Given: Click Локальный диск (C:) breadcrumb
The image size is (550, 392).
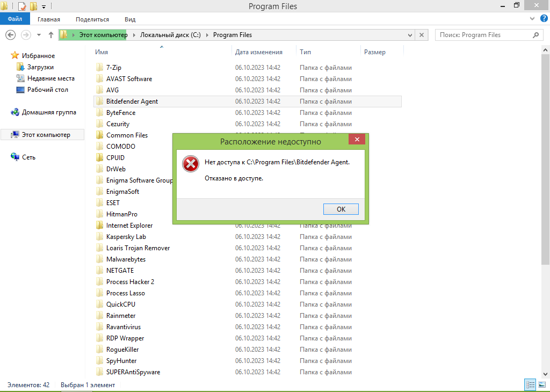Looking at the screenshot, I should point(170,35).
